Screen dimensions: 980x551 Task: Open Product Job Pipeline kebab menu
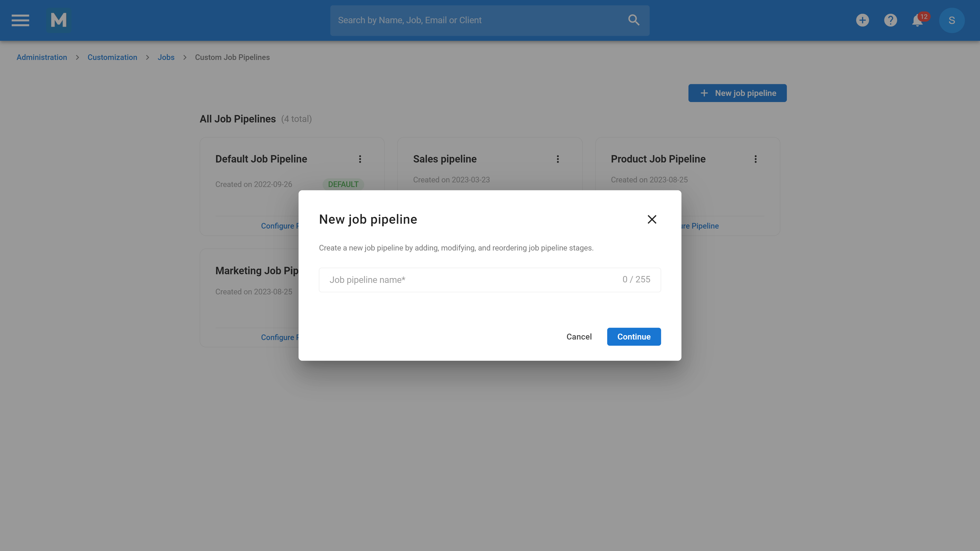(755, 159)
